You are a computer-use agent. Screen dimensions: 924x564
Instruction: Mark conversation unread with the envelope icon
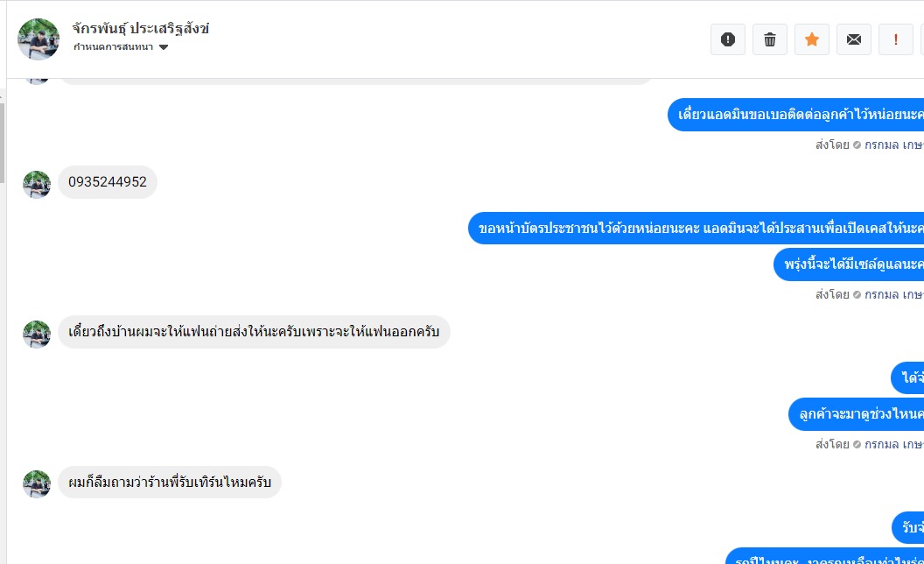click(854, 39)
